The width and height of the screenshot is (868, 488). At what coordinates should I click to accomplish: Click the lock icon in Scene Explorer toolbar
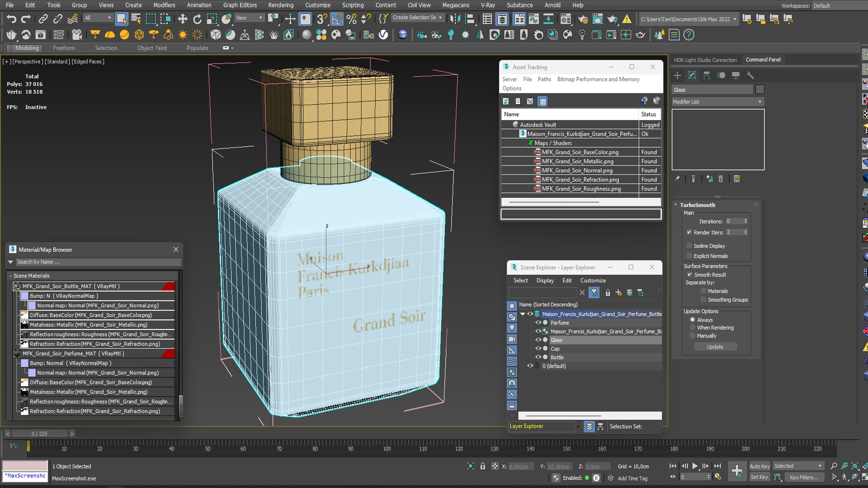click(x=608, y=293)
